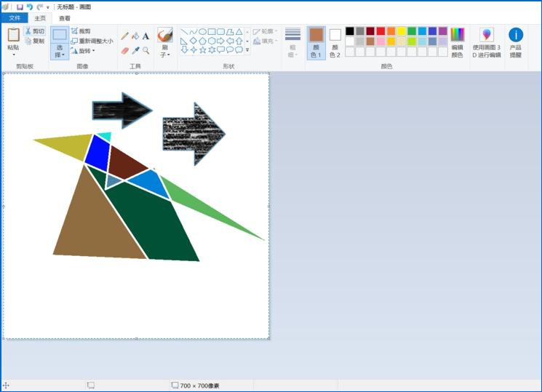The height and width of the screenshot is (392, 542).
Task: Select the Left arrow shape
Action: pyautogui.click(x=230, y=41)
